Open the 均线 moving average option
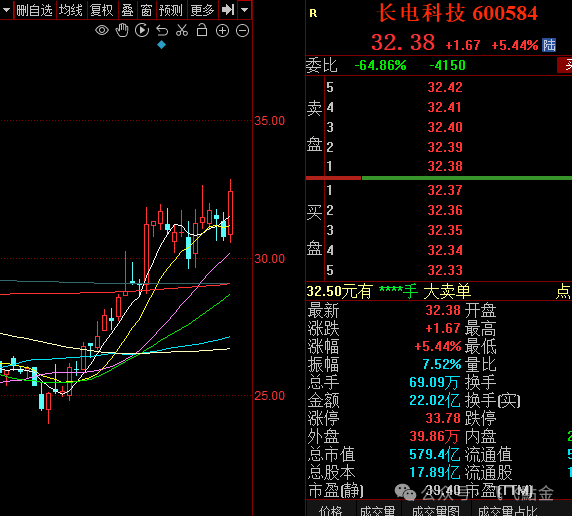The width and height of the screenshot is (572, 516). point(71,10)
